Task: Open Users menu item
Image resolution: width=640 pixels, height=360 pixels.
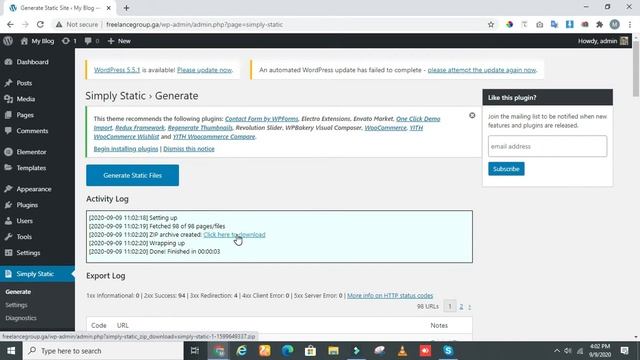Action: click(x=24, y=221)
